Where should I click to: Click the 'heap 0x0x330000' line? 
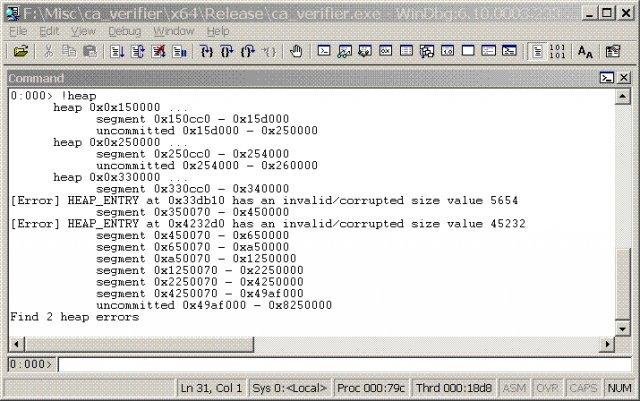coord(121,178)
